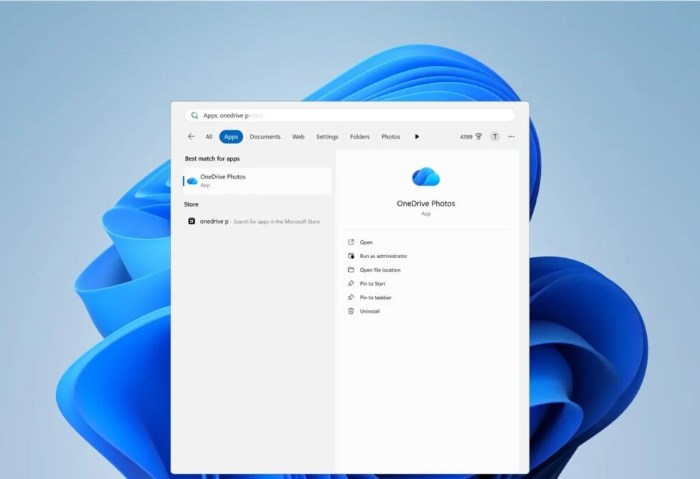Pin OneDrive Photos to Start

click(x=372, y=283)
